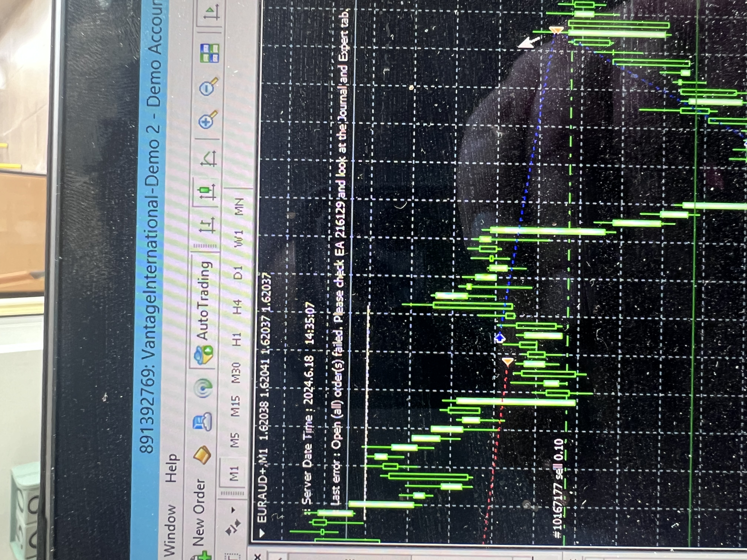Switch to the H4 timeframe
The height and width of the screenshot is (560, 747).
coord(237,306)
